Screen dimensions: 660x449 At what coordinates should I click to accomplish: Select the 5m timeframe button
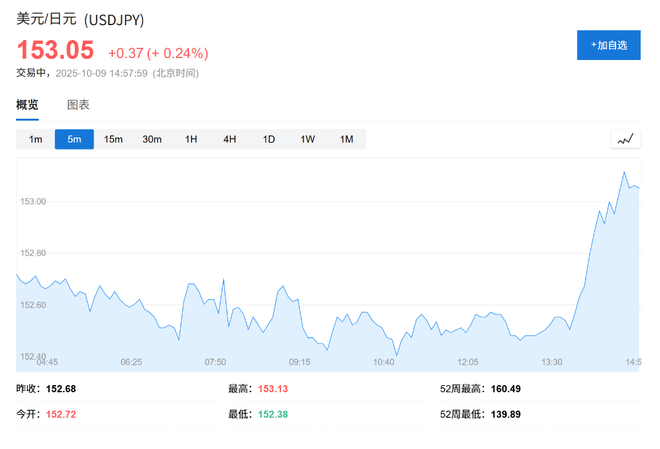74,139
